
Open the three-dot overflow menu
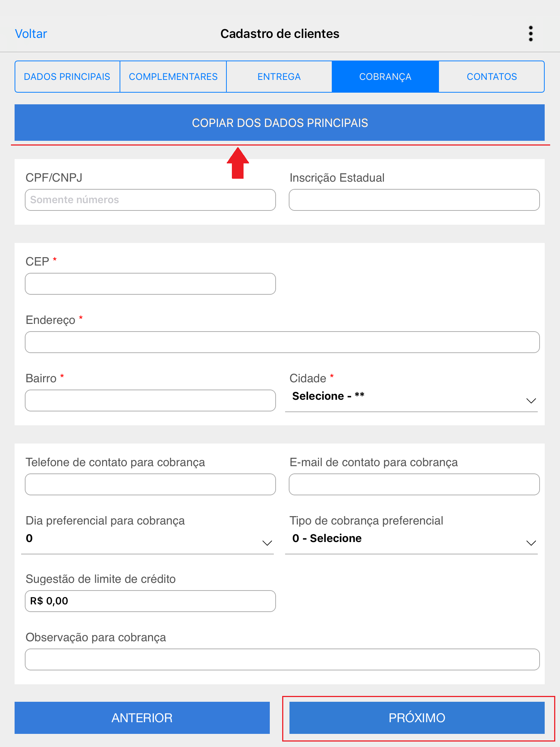click(530, 34)
